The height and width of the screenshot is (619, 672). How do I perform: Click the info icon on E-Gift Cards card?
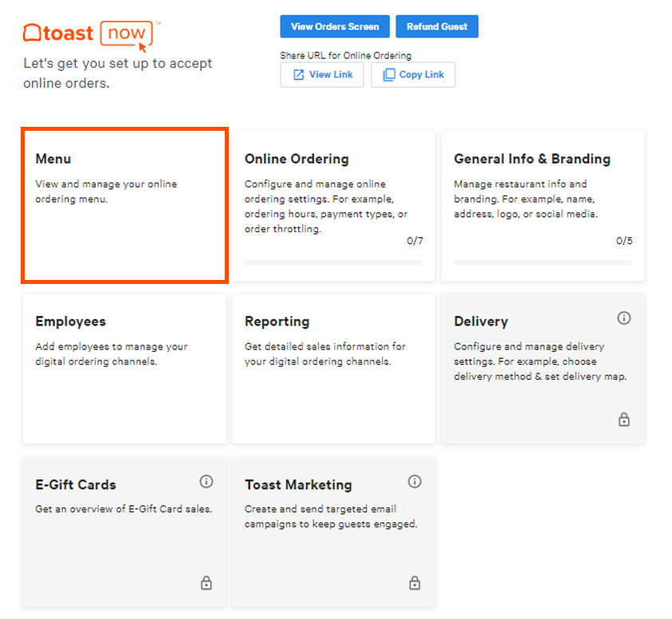pyautogui.click(x=206, y=481)
